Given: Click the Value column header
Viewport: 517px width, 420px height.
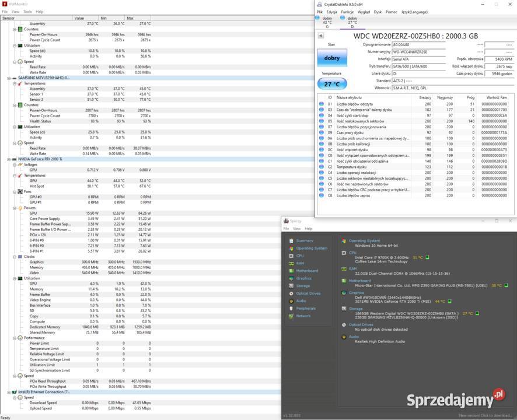Looking at the screenshot, I should tap(85, 18).
